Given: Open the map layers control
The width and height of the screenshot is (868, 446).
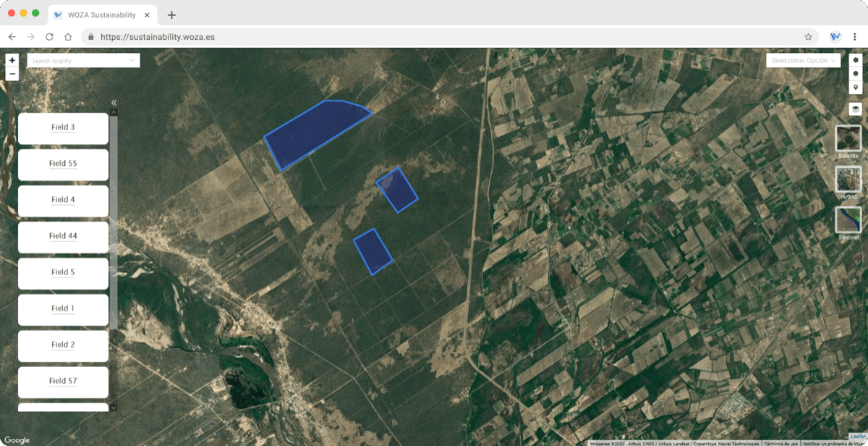Looking at the screenshot, I should click(856, 109).
